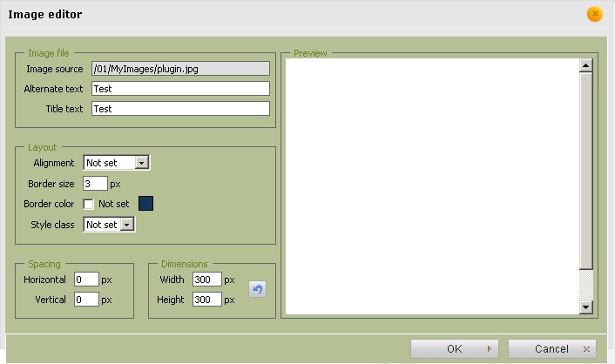The height and width of the screenshot is (364, 615).
Task: Edit the Horizontal spacing field
Action: tap(86, 280)
